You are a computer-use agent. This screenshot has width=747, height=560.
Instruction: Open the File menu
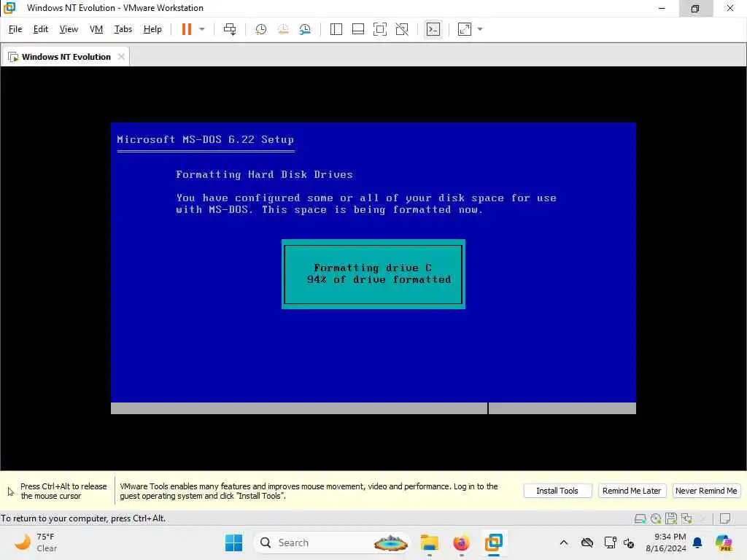pyautogui.click(x=15, y=29)
